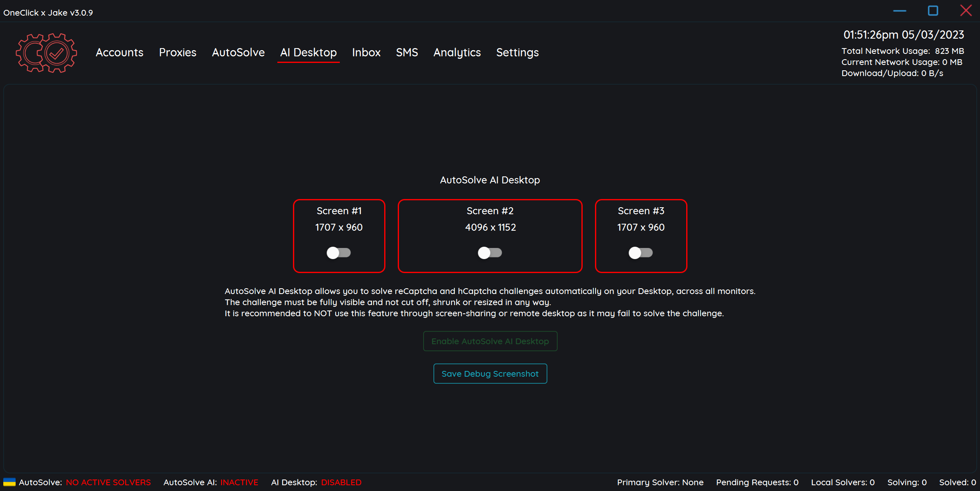Click the Total Network Usage 823 MB text
980x491 pixels.
click(903, 51)
